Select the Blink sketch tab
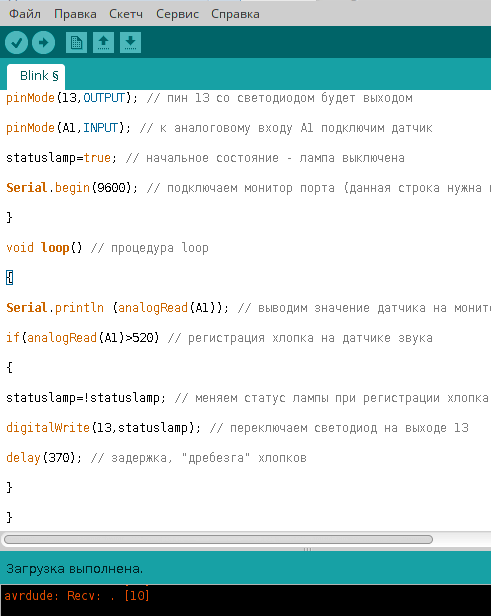Viewport: 491px width, 616px height. [36, 76]
